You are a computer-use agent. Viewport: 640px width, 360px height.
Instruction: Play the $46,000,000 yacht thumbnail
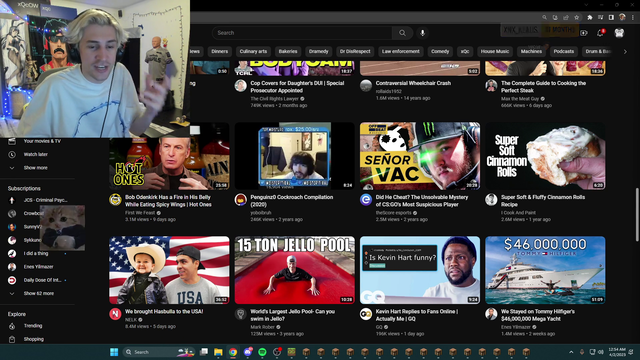[x=545, y=270]
